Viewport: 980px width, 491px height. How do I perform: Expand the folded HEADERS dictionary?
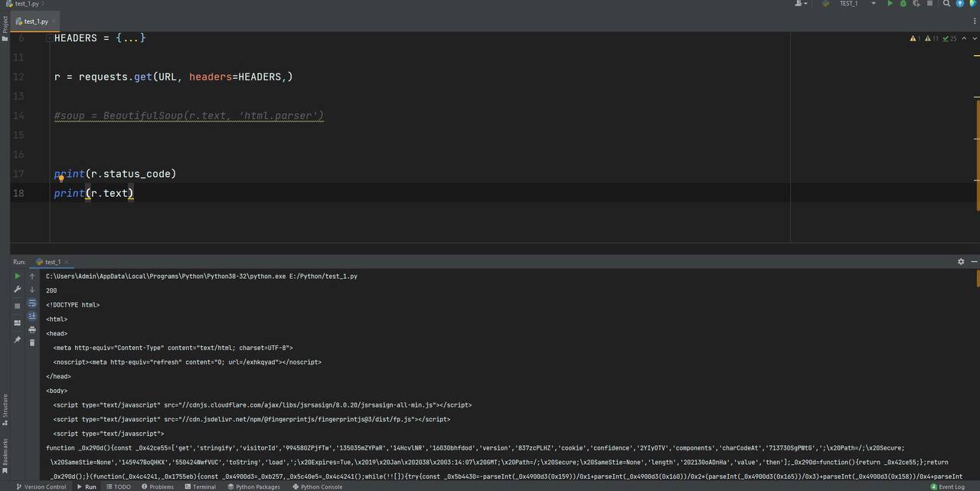(131, 38)
